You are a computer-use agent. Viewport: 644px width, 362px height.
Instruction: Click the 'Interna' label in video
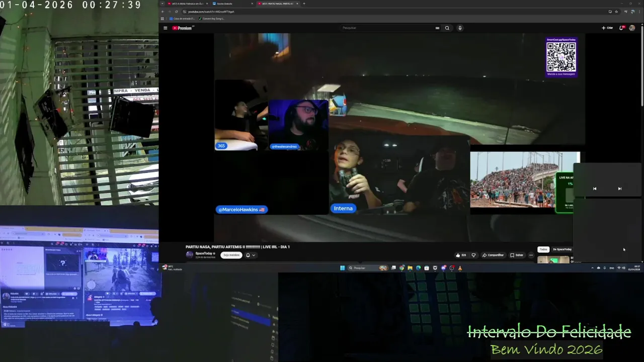343,208
